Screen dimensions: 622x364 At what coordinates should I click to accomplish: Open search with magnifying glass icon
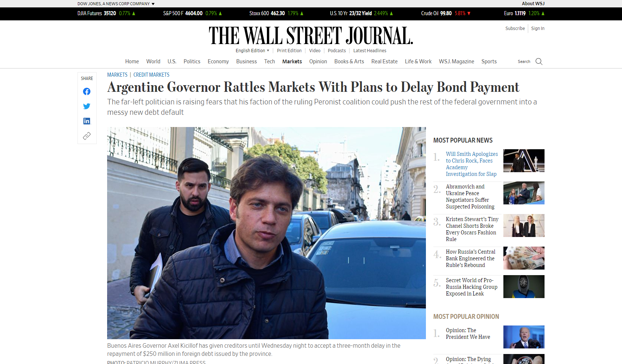539,61
